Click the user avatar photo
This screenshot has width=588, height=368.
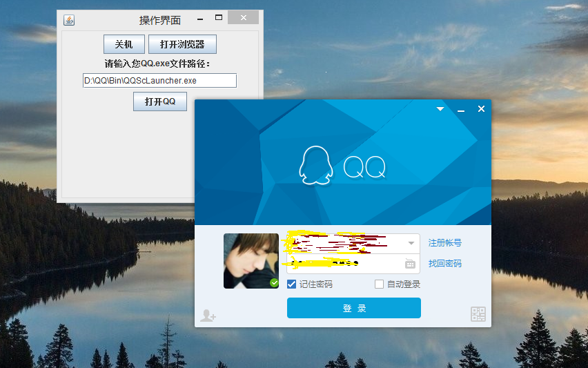tap(251, 261)
